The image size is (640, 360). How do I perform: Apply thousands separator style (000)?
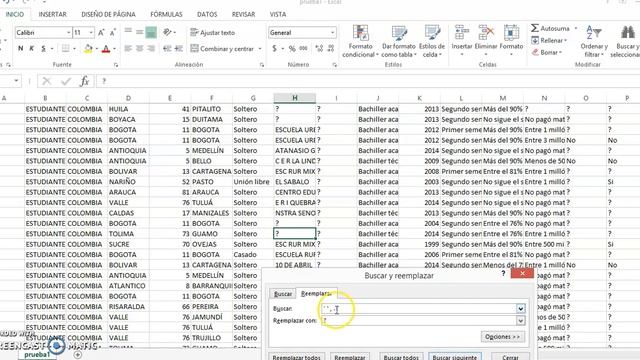coord(303,49)
